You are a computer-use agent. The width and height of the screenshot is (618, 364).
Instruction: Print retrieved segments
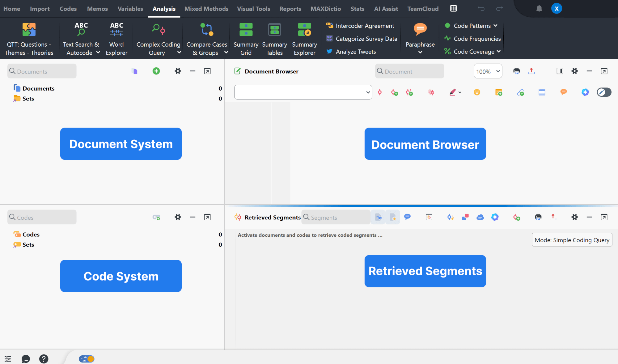tap(538, 217)
